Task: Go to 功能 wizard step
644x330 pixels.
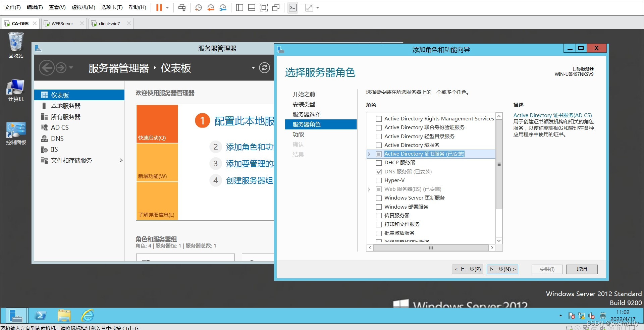Action: tap(298, 134)
